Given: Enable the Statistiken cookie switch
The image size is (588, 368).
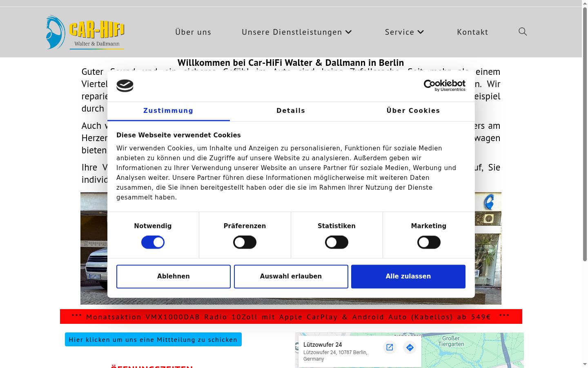Looking at the screenshot, I should coord(336,242).
